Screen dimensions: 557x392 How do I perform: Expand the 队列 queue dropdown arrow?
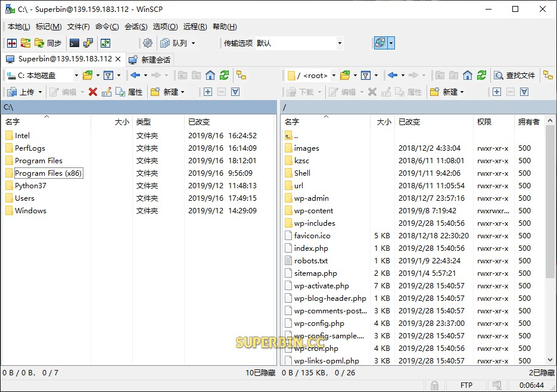point(193,43)
